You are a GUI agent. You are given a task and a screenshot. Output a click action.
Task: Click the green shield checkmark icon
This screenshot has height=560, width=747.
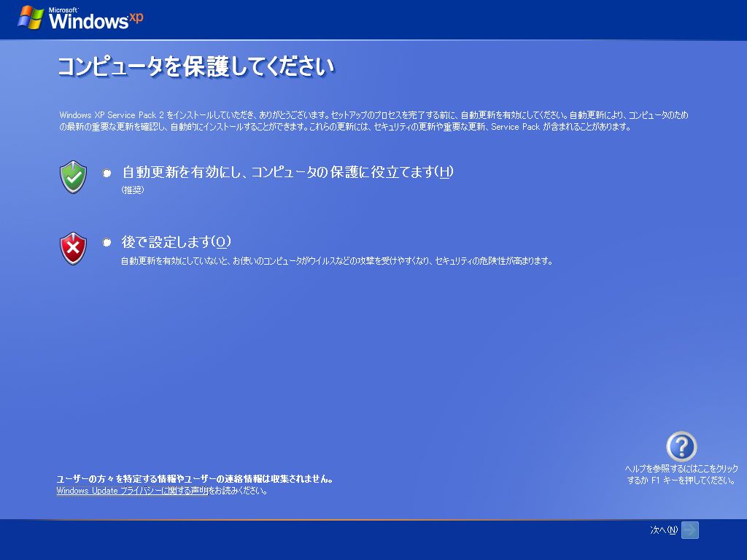[73, 177]
